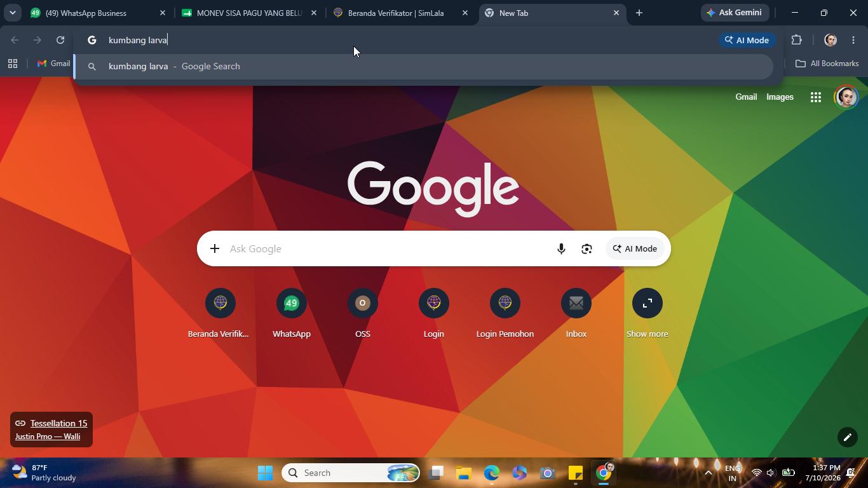Screen dimensions: 868x488
Task: Open the Images link
Action: tap(780, 97)
